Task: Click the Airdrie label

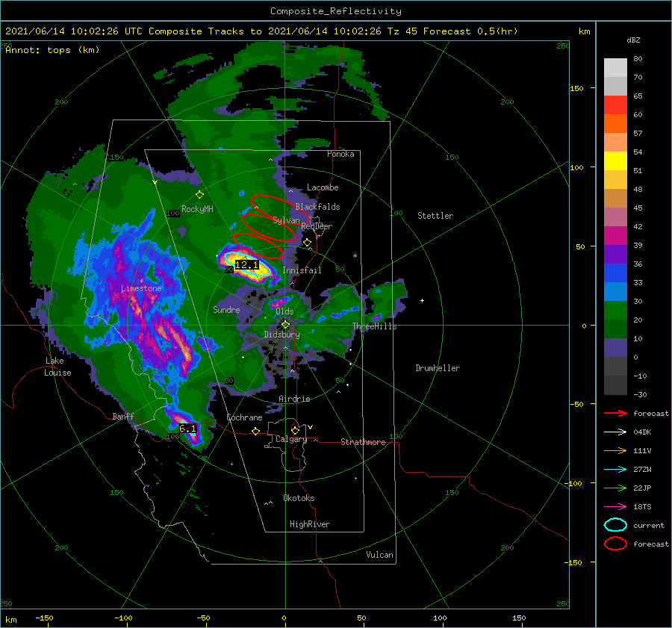Action: click(x=294, y=399)
